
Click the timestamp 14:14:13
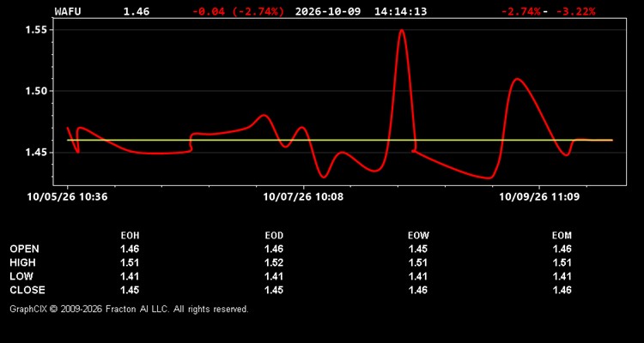pos(400,11)
